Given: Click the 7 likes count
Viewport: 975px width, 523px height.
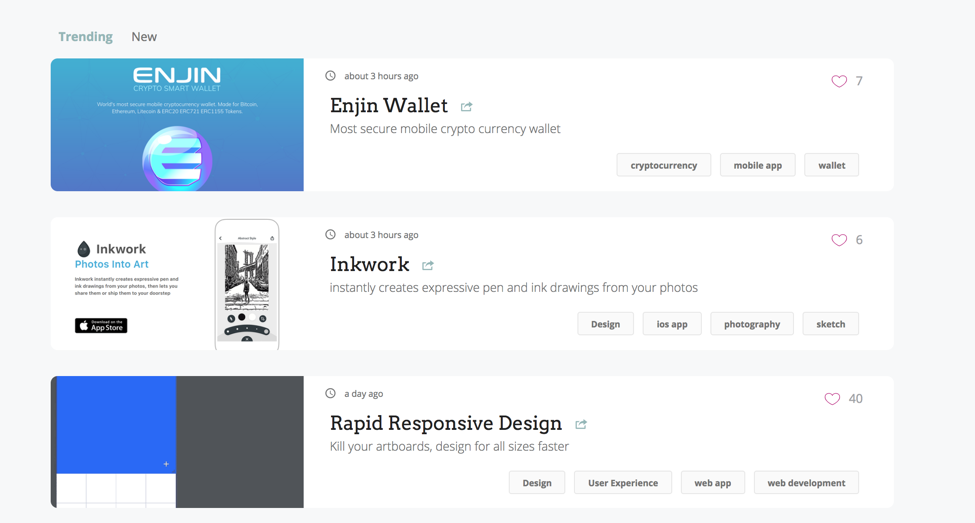Looking at the screenshot, I should (859, 81).
